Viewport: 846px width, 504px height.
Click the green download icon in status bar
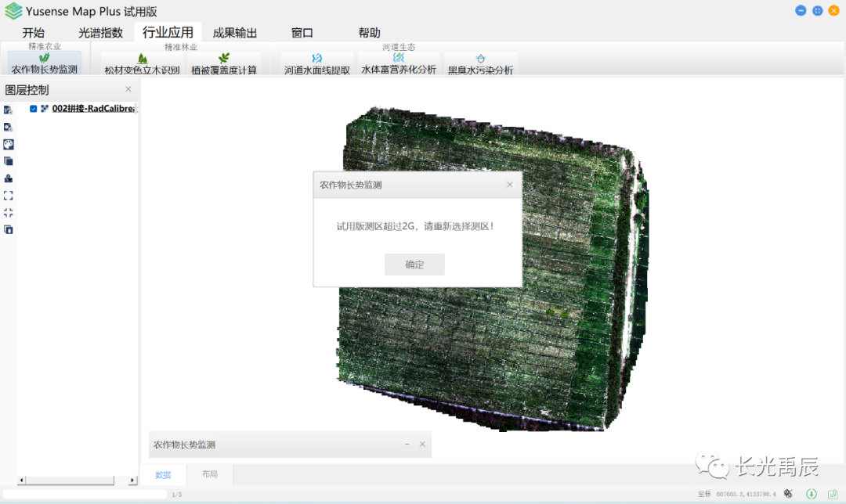[x=811, y=494]
